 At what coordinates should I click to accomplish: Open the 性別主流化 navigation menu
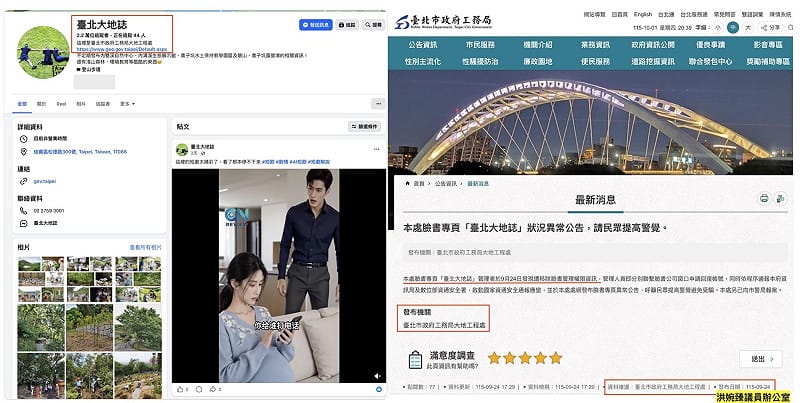pos(422,61)
